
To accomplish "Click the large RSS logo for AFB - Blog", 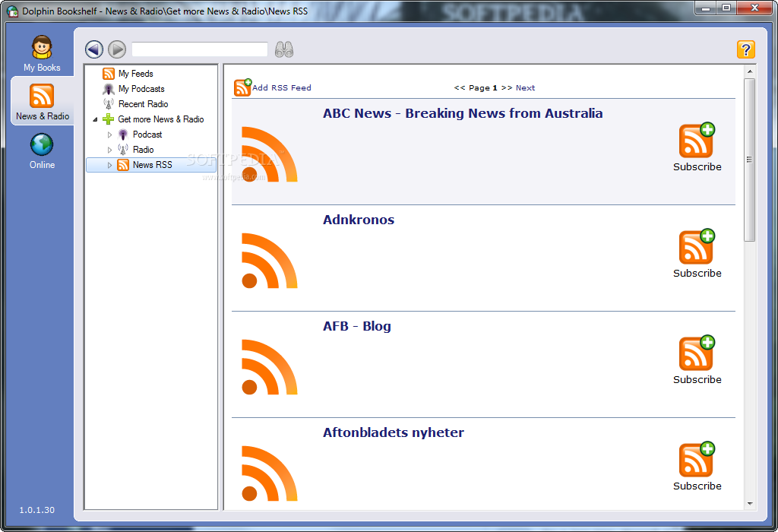I will coord(270,367).
